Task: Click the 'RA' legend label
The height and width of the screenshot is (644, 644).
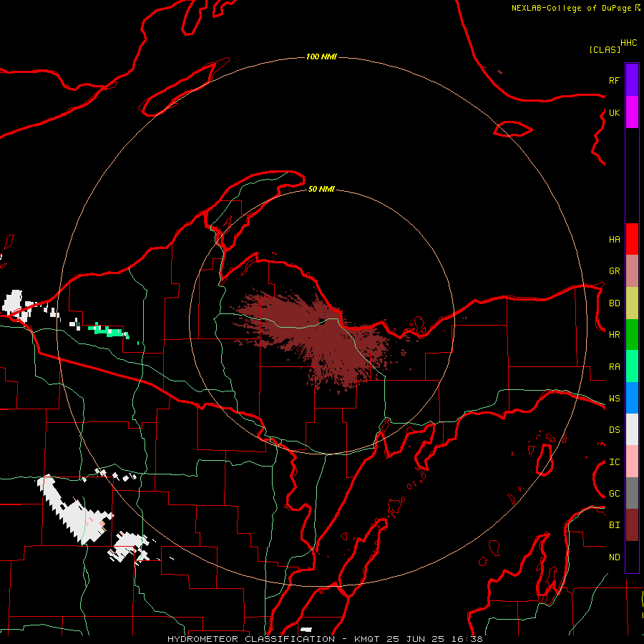Action: click(x=614, y=367)
